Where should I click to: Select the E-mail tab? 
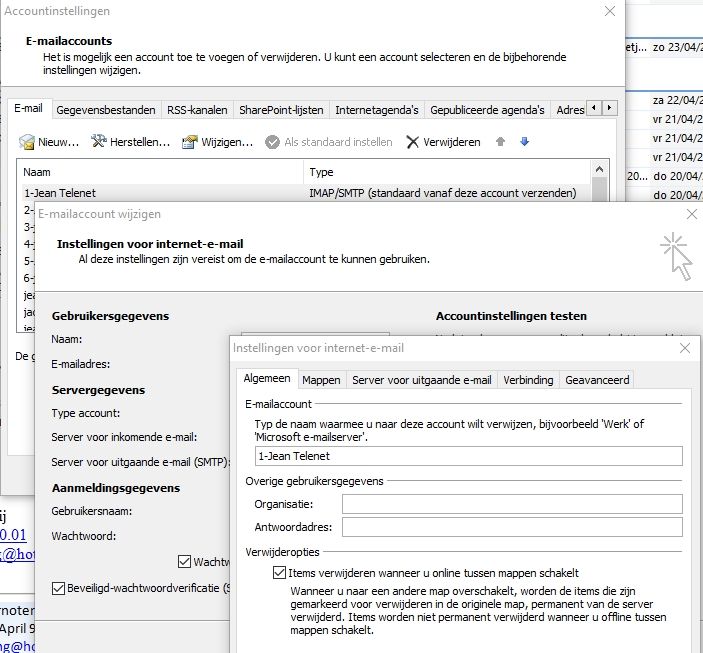tap(28, 109)
